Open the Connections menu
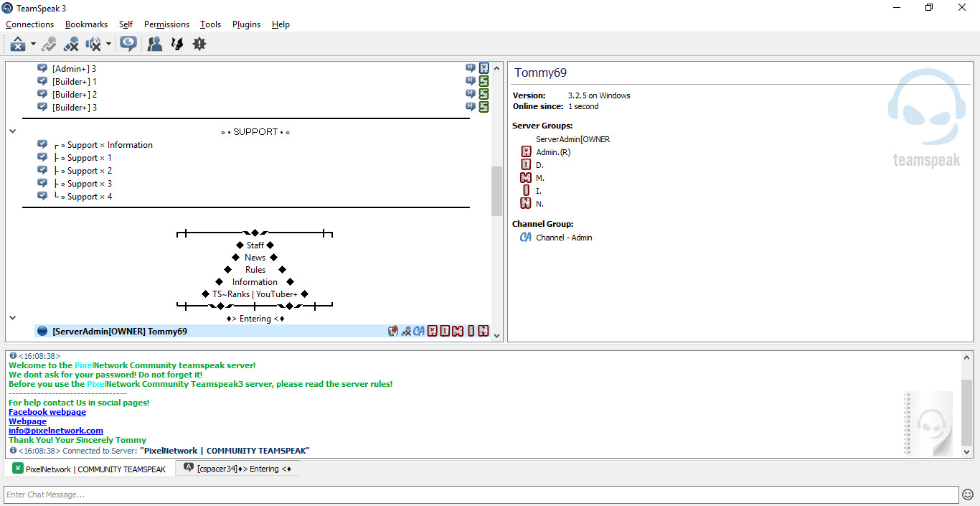The width and height of the screenshot is (980, 506). click(29, 24)
